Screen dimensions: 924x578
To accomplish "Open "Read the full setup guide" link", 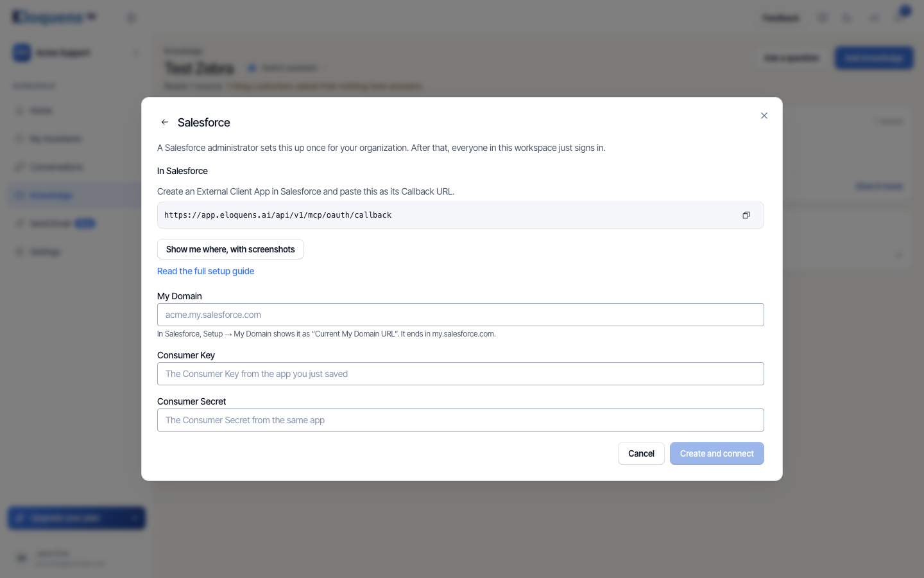I will click(205, 271).
